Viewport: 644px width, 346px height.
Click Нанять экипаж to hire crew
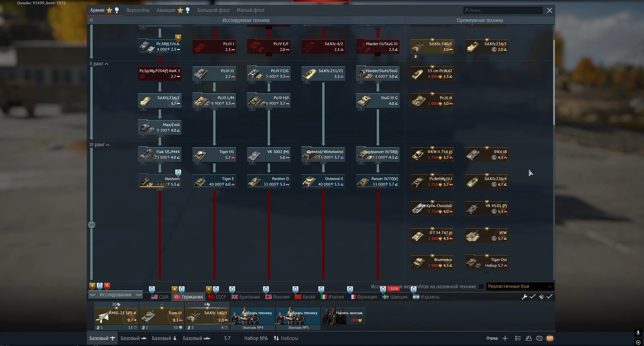[x=343, y=316]
